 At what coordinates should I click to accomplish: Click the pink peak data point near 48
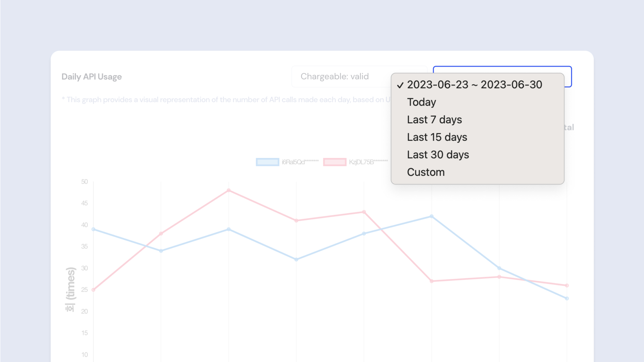click(229, 190)
